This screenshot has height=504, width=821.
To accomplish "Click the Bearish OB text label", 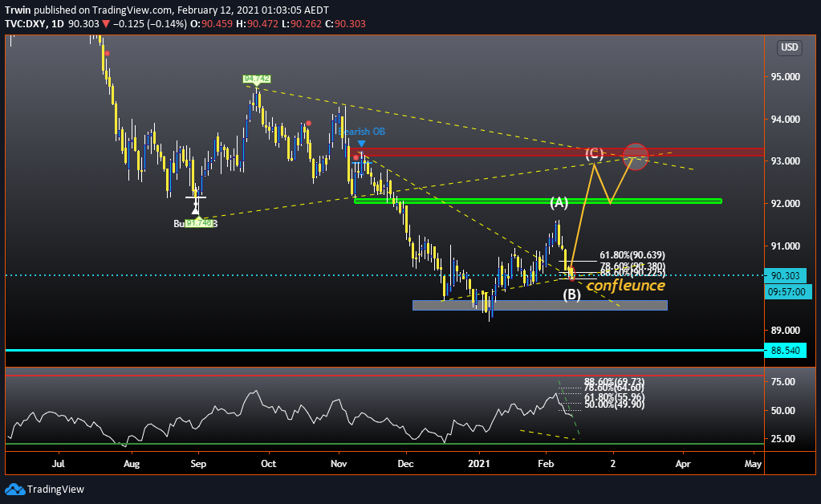I will pyautogui.click(x=362, y=132).
